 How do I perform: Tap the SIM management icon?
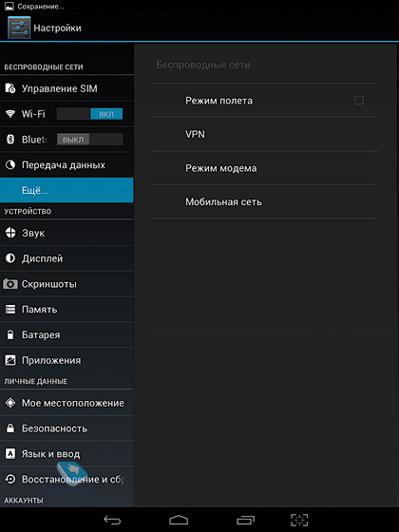(x=10, y=88)
